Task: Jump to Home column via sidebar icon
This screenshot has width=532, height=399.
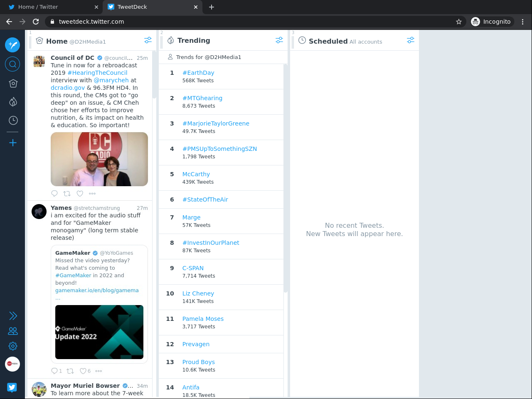Action: pos(13,84)
